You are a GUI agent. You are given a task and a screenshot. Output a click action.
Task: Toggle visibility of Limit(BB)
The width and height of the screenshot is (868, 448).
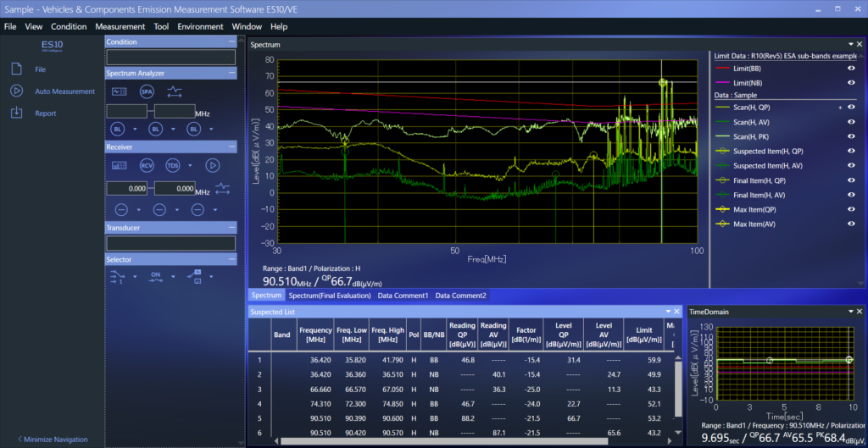851,68
